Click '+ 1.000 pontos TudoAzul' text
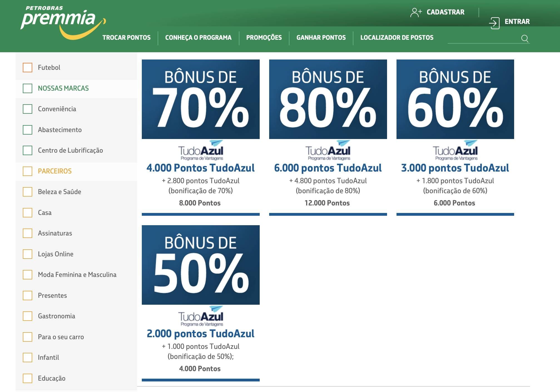The image size is (560, 392). click(x=201, y=347)
